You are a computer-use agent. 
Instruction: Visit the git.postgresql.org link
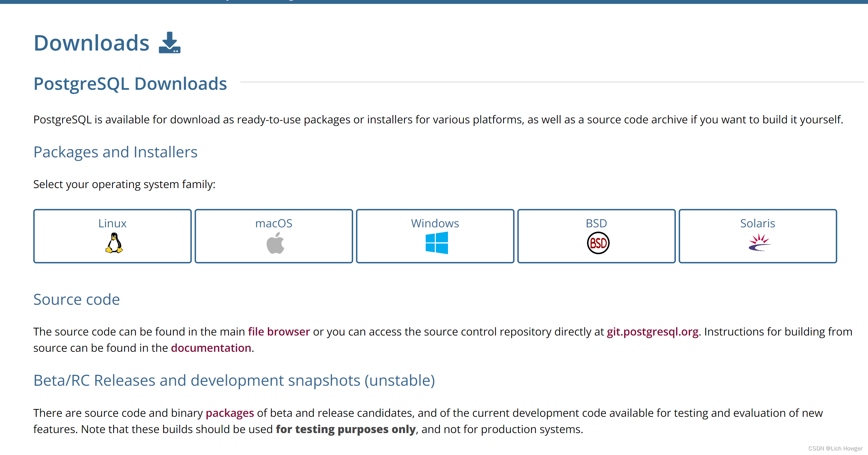653,332
